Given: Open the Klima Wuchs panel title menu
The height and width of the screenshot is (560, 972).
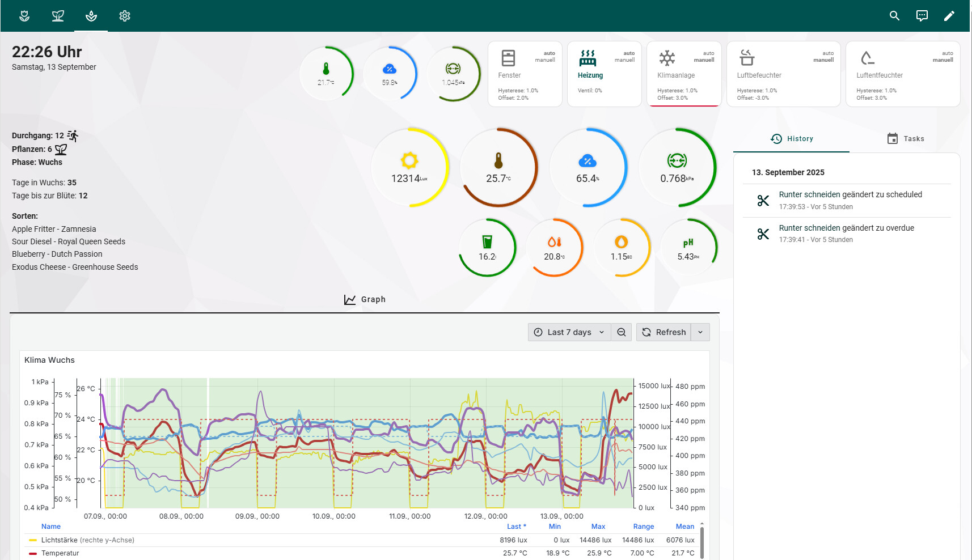Looking at the screenshot, I should point(49,360).
